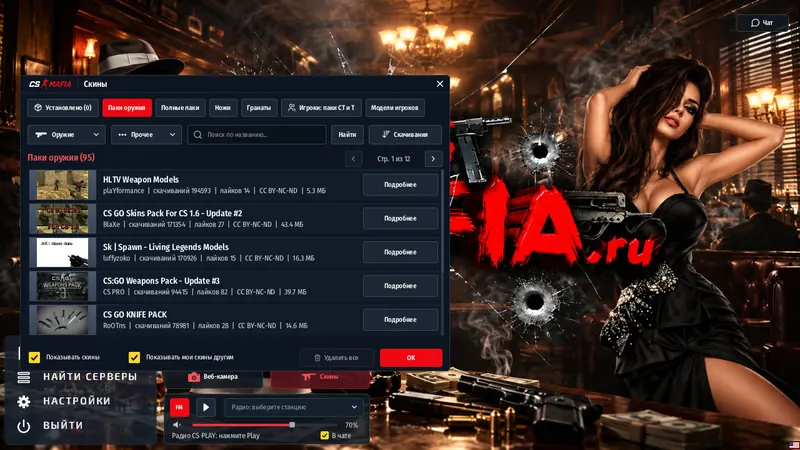800x450 pixels.
Task: Click the power icon beside ВЫЙТИ
Action: click(x=23, y=426)
